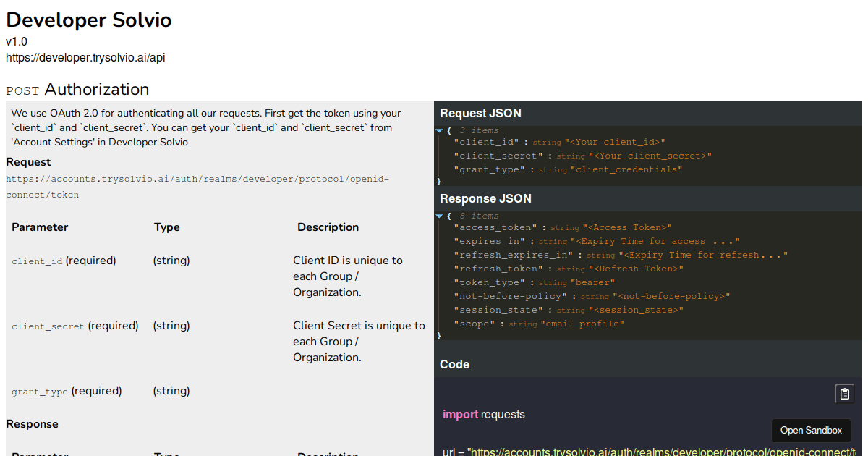Click the "refresh_token" key in Response JSON

tap(498, 269)
